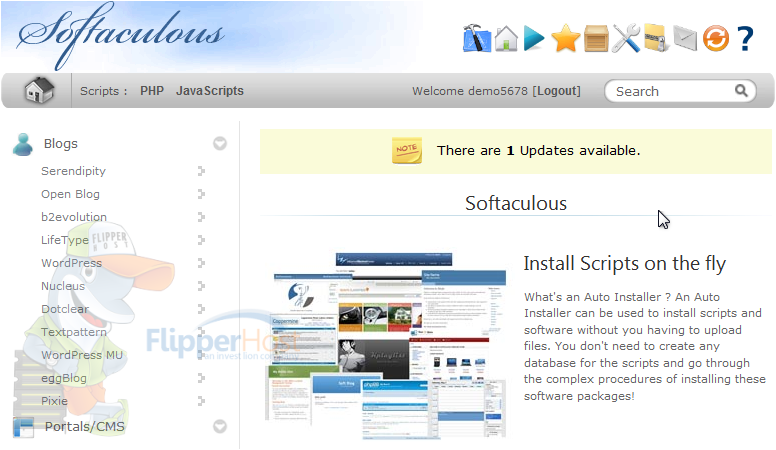Click arrow next to eggBlog
The image size is (776, 450).
click(x=200, y=378)
